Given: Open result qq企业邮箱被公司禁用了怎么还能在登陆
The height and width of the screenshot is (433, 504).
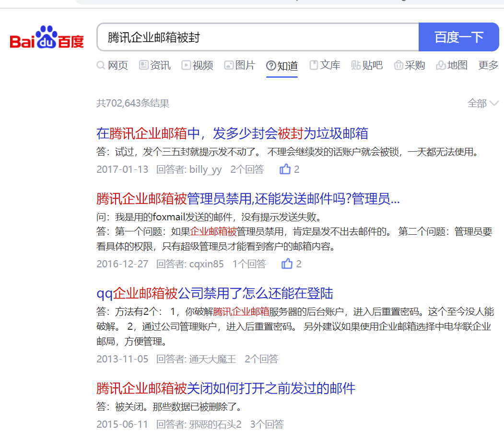Looking at the screenshot, I should tap(215, 293).
